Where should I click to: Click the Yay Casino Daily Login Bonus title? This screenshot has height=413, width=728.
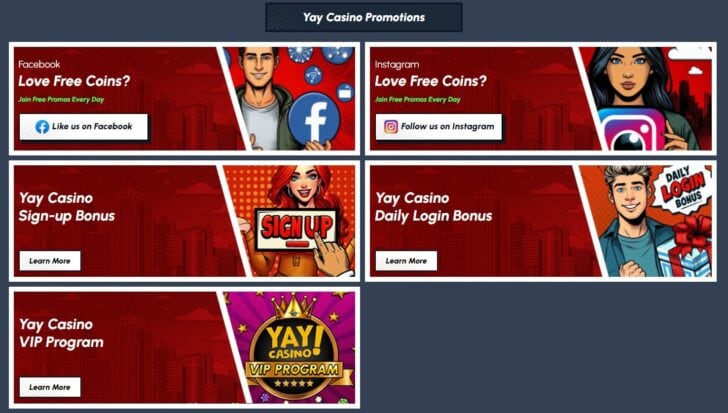tap(433, 207)
